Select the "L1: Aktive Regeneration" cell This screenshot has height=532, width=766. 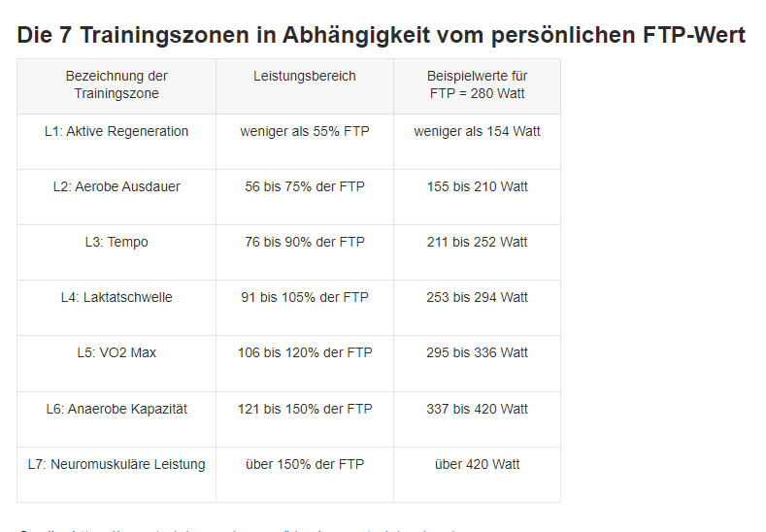(117, 131)
